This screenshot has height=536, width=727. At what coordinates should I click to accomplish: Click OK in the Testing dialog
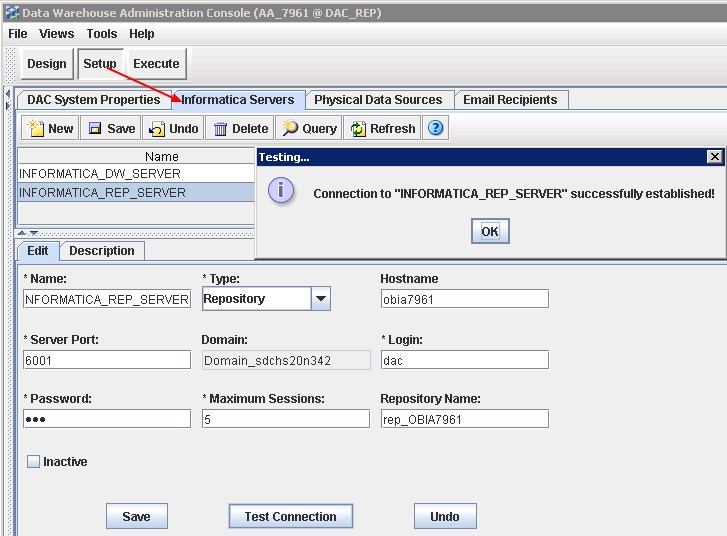pos(489,231)
